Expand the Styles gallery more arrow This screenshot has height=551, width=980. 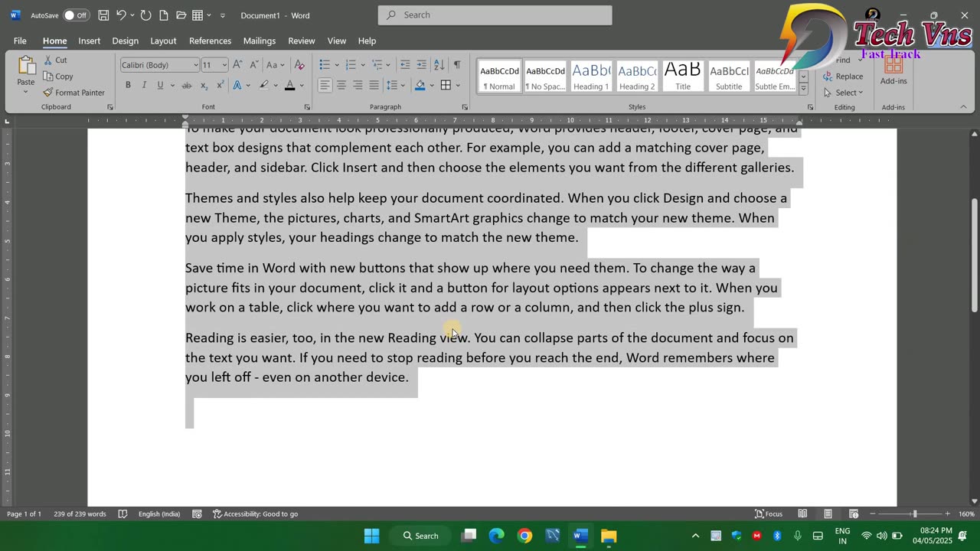(803, 89)
